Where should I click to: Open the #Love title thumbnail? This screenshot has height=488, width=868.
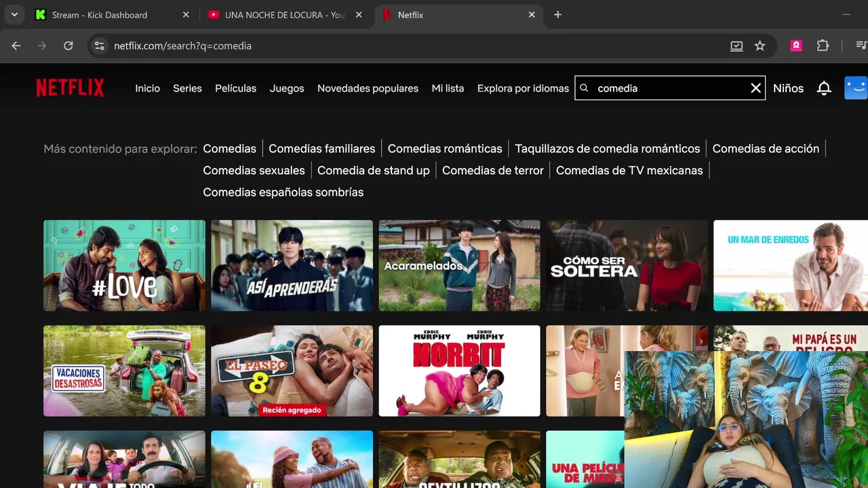point(124,266)
